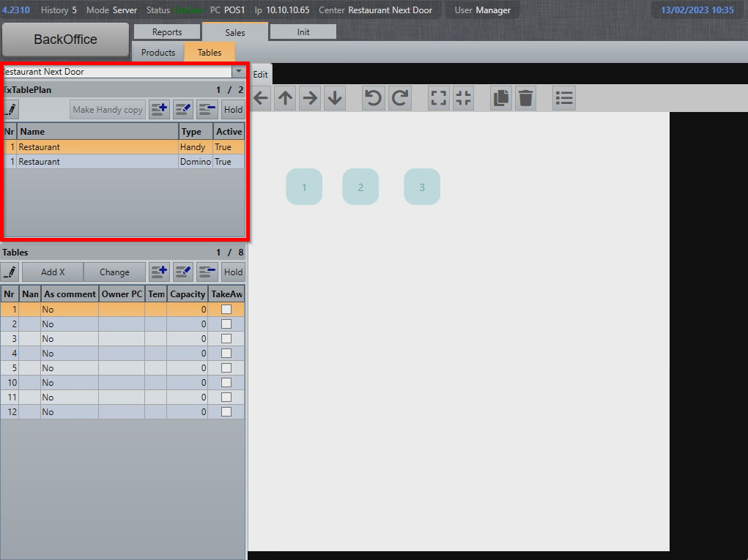Add a new table plan row with the blue plus icon
The height and width of the screenshot is (560, 748).
tap(159, 109)
